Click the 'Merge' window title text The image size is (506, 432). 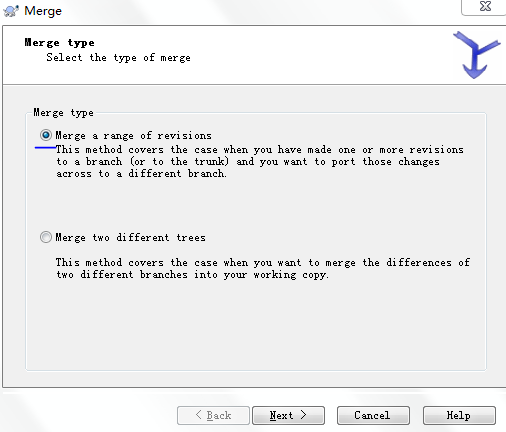coord(43,11)
